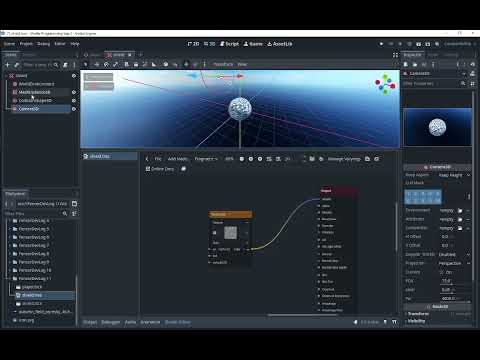Click the Roughness port on Output node
Image resolution: width=480 pixels, height=360 pixels.
[319, 219]
